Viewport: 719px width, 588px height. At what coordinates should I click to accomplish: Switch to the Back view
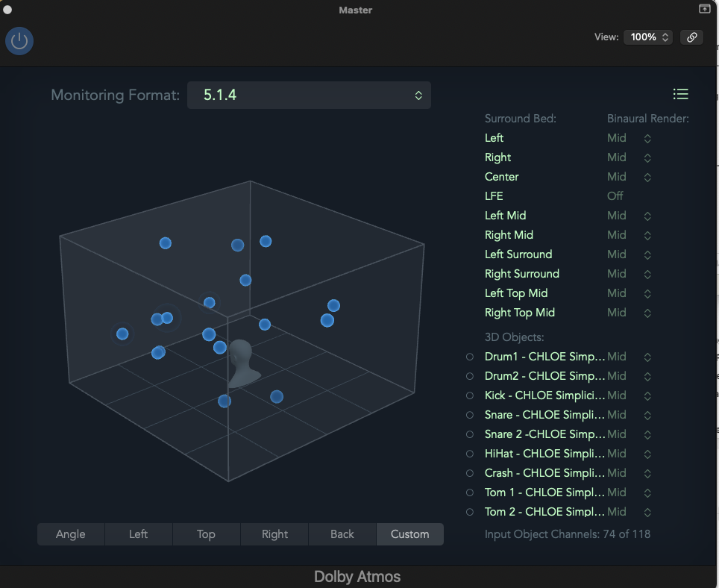(x=342, y=534)
